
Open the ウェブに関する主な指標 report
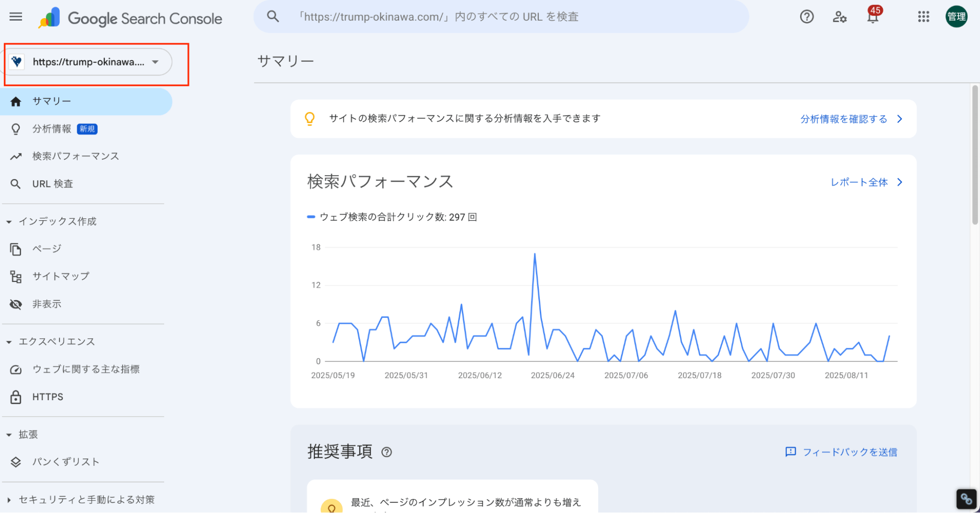point(86,369)
